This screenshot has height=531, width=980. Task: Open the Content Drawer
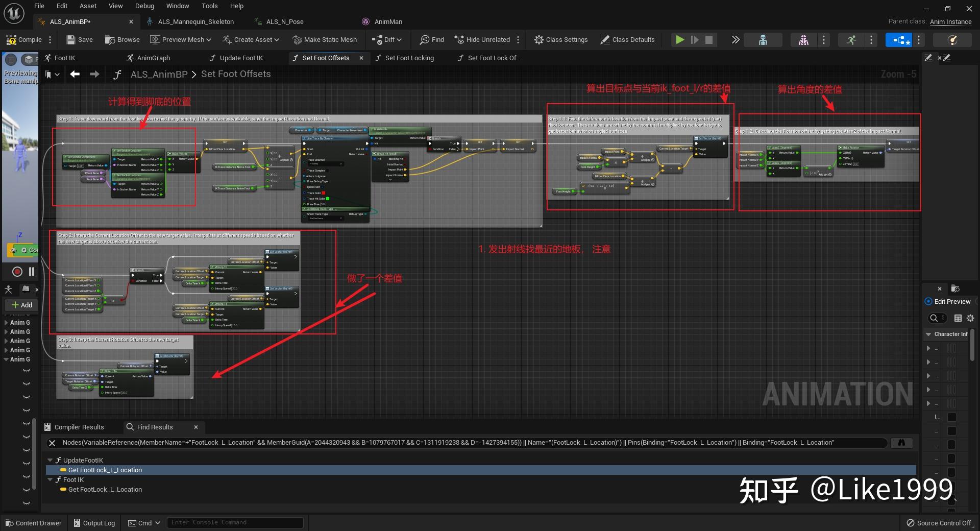click(x=34, y=523)
